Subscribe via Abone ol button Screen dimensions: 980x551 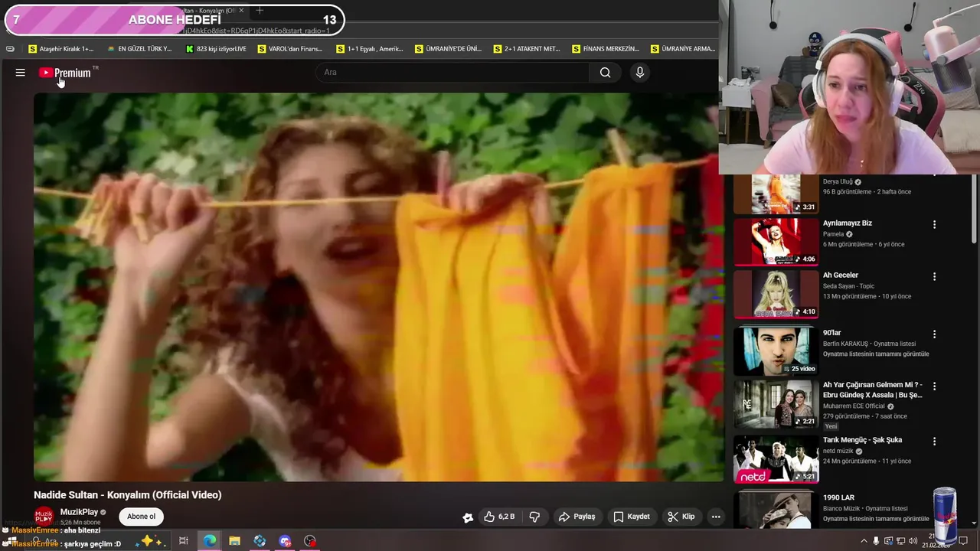[x=141, y=517]
